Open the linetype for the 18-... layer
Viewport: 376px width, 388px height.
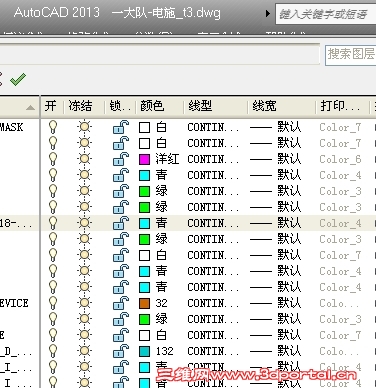[x=213, y=223]
